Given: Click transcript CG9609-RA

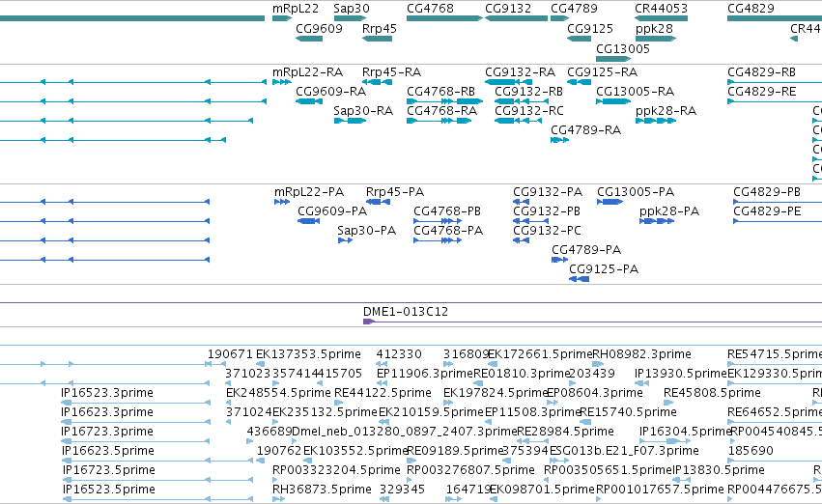Looking at the screenshot, I should tap(309, 101).
